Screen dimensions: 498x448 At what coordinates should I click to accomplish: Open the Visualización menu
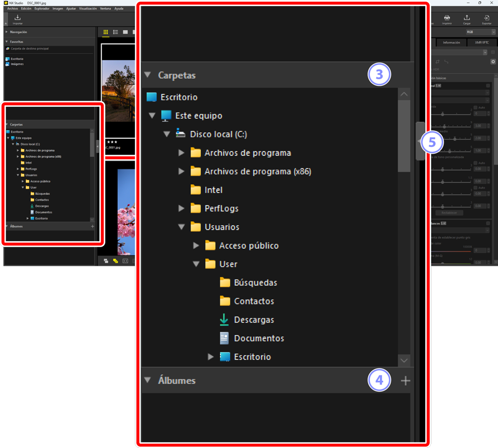(x=87, y=9)
